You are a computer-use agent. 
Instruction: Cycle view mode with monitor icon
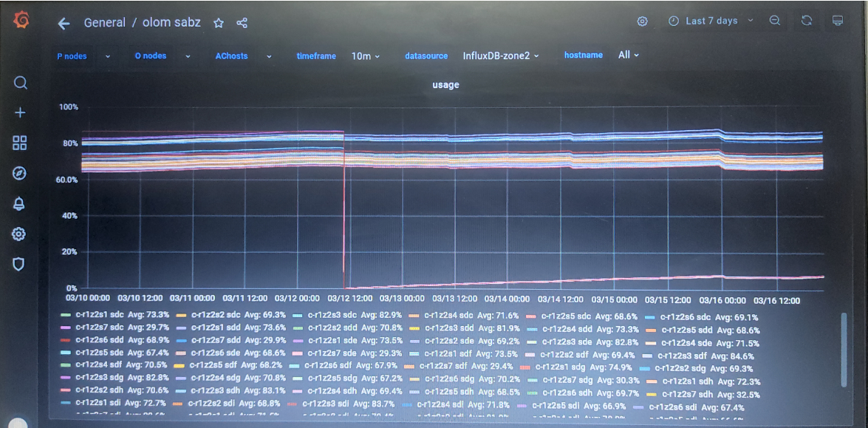838,21
